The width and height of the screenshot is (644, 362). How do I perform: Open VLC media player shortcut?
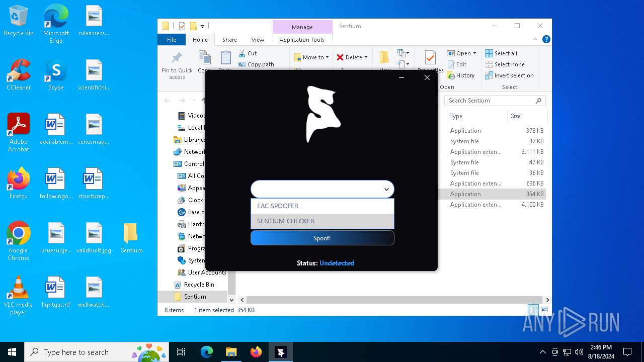click(x=19, y=296)
